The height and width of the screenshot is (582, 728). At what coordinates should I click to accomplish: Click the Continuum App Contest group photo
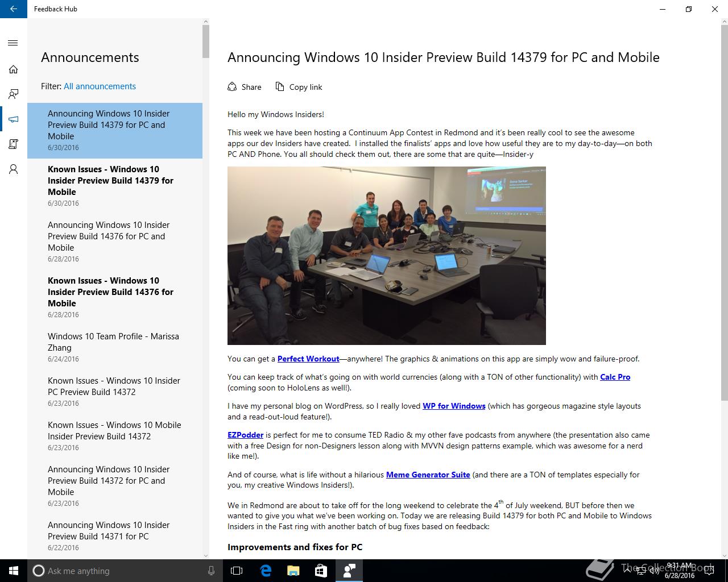coord(387,256)
